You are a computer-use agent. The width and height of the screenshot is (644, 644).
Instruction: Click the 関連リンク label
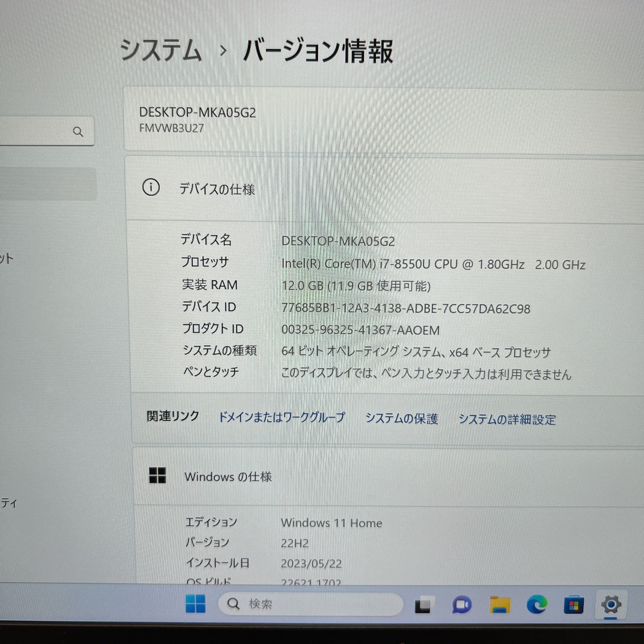pyautogui.click(x=173, y=416)
